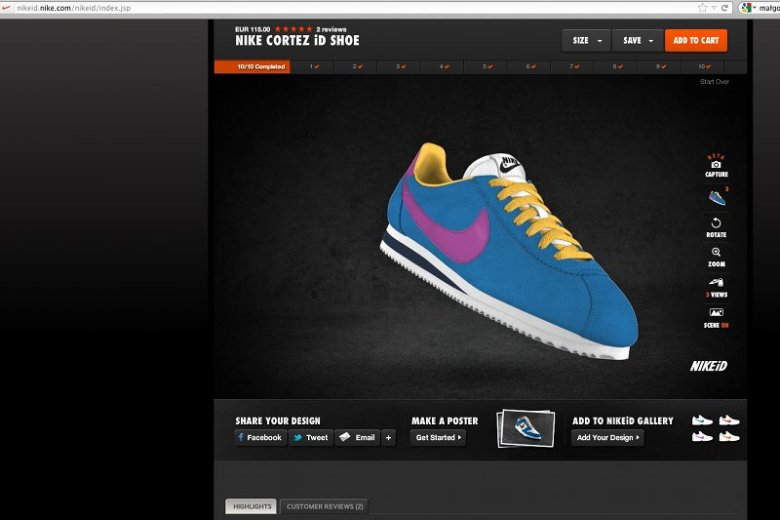Screen dimensions: 780x520
Task: Open the top-right gallery shoe thumbnail
Action: 729,420
